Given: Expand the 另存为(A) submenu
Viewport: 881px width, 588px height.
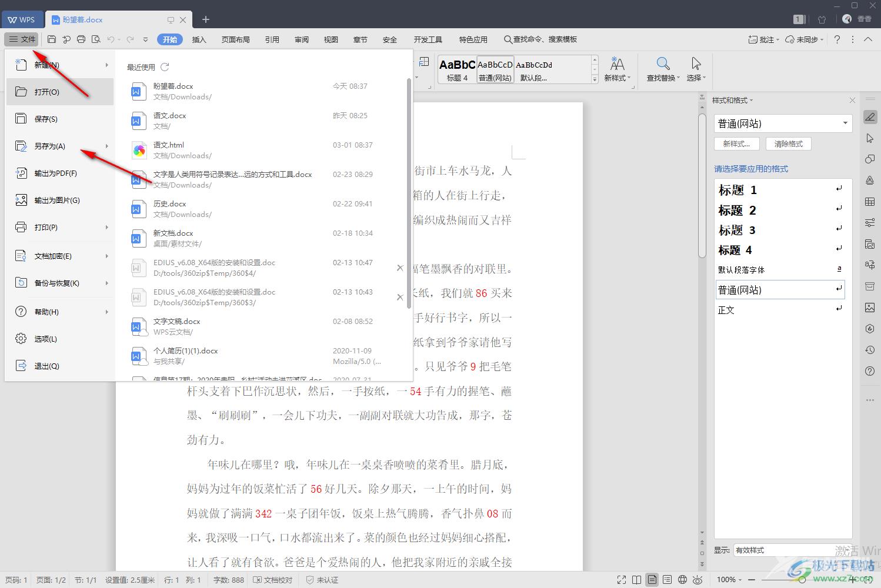Looking at the screenshot, I should click(x=106, y=146).
